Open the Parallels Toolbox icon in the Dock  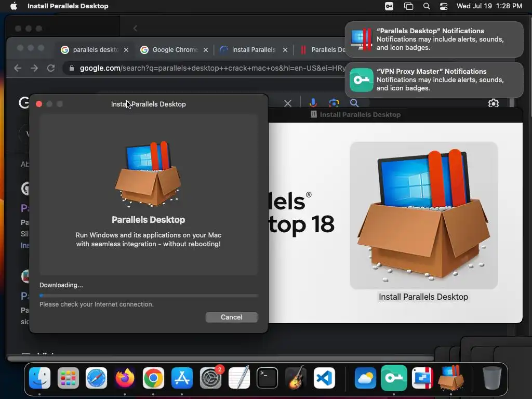click(422, 378)
